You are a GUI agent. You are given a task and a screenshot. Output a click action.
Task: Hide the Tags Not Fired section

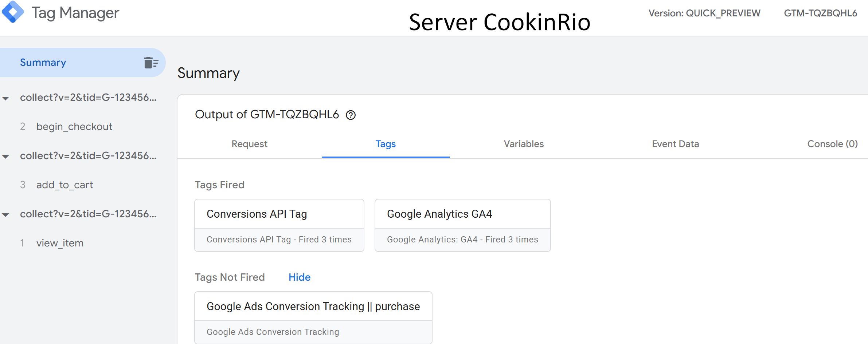[299, 277]
